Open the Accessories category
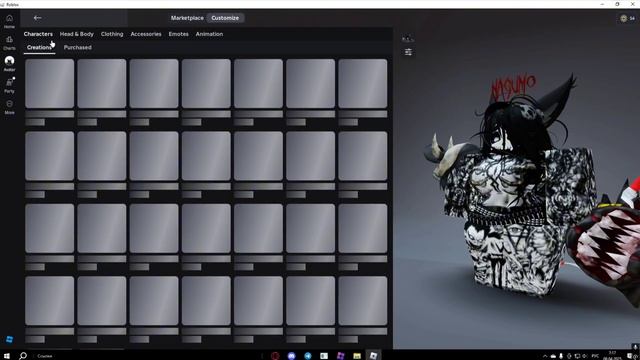This screenshot has height=360, width=640. click(x=146, y=34)
